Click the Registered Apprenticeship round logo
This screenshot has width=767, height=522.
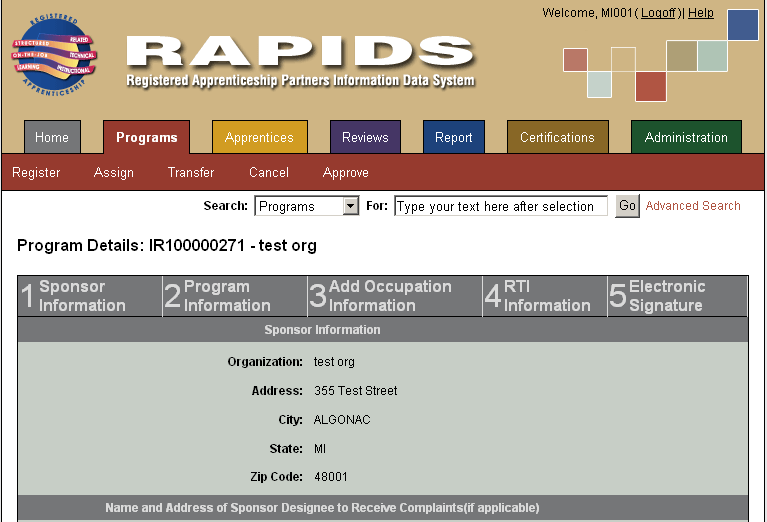pos(54,55)
